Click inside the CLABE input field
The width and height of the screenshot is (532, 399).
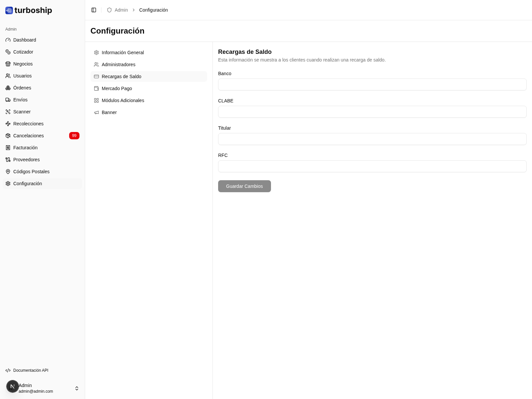pos(372,112)
